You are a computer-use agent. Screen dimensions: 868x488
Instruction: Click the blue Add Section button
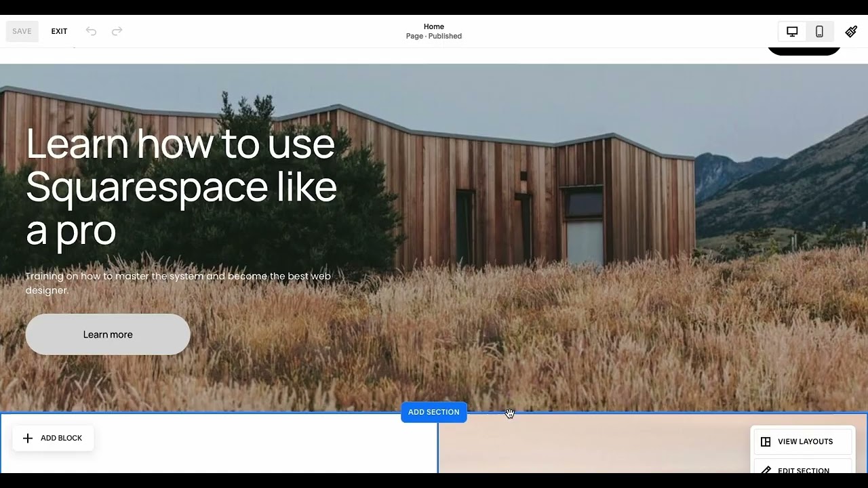point(434,412)
